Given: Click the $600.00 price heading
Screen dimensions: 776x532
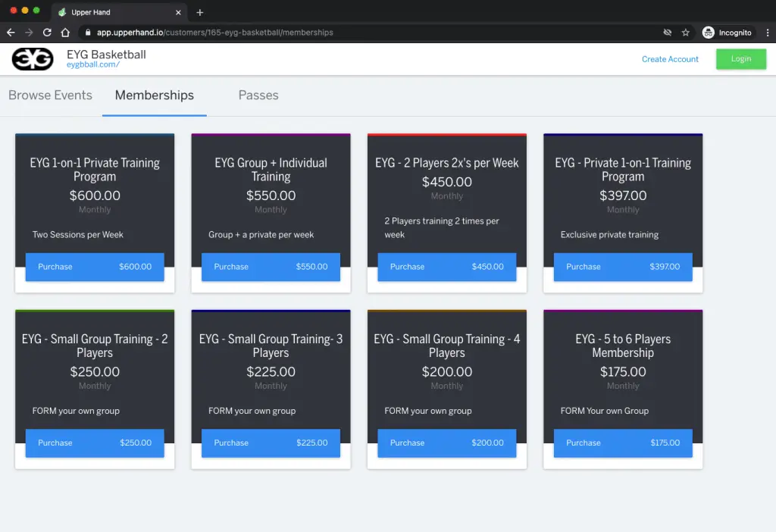Looking at the screenshot, I should [95, 196].
